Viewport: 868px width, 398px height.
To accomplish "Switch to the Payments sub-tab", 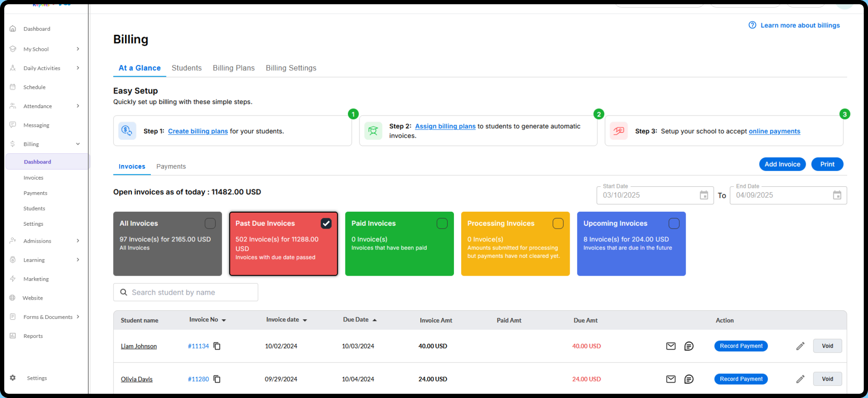I will (x=171, y=166).
